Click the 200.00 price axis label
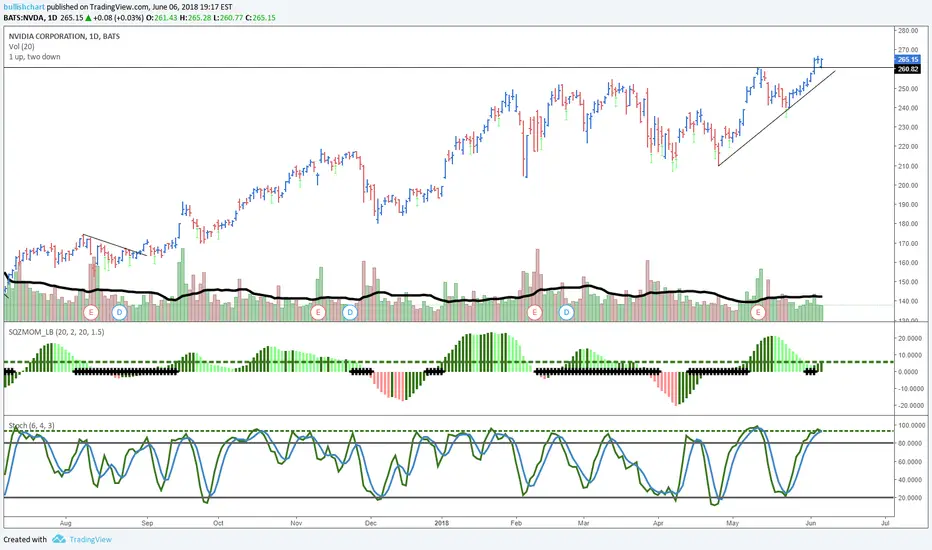This screenshot has width=932, height=550. 908,185
